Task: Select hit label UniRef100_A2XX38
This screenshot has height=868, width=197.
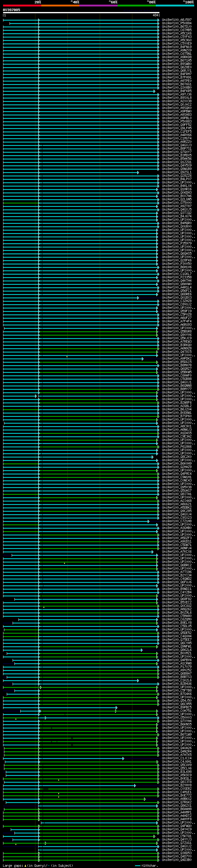Action: tap(177, 101)
